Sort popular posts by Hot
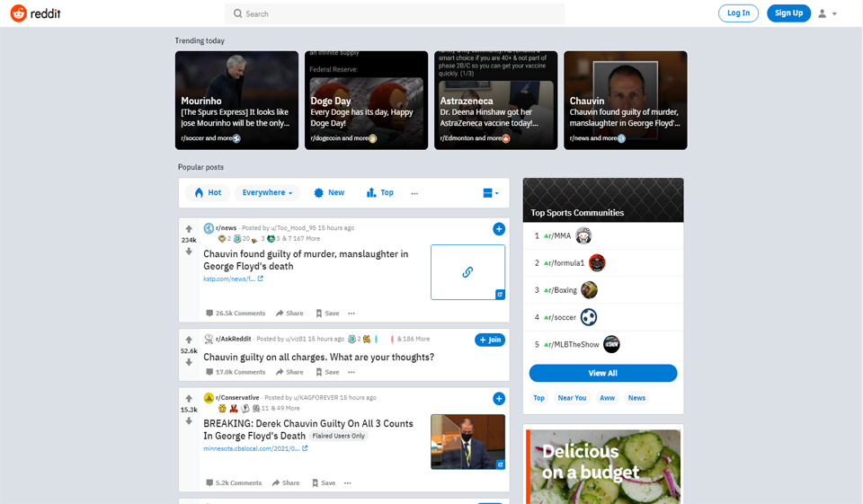The image size is (863, 504). (x=208, y=192)
